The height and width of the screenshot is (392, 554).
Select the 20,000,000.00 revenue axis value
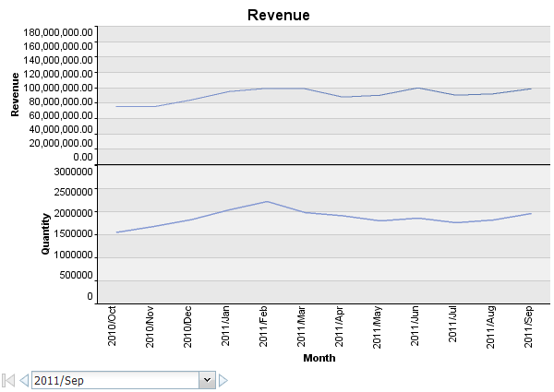click(x=61, y=143)
